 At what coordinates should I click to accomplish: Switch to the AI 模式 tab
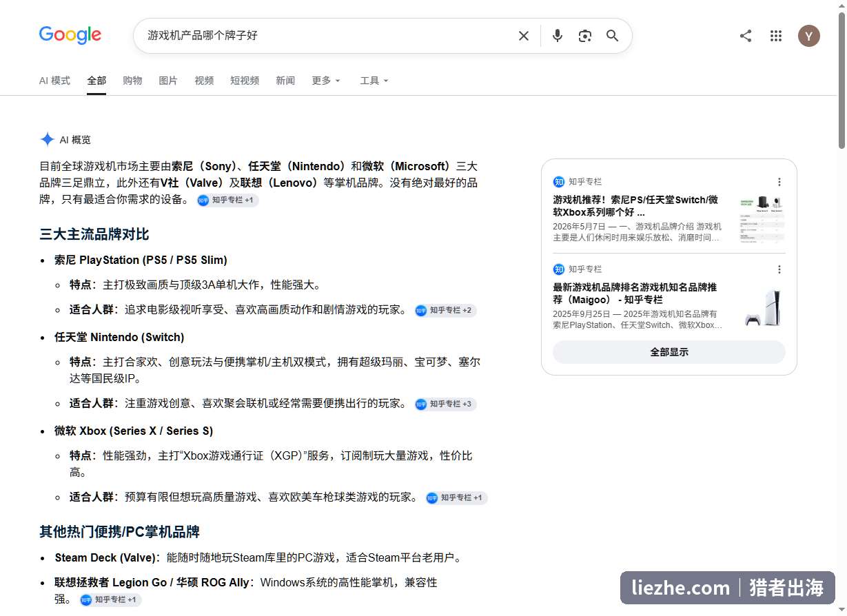point(54,81)
